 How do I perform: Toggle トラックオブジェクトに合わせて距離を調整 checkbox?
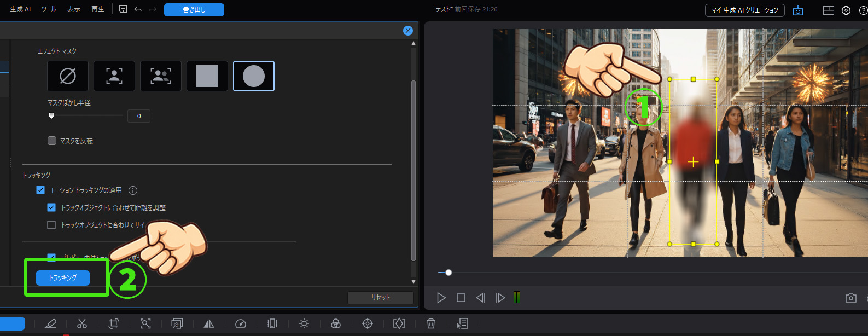51,207
